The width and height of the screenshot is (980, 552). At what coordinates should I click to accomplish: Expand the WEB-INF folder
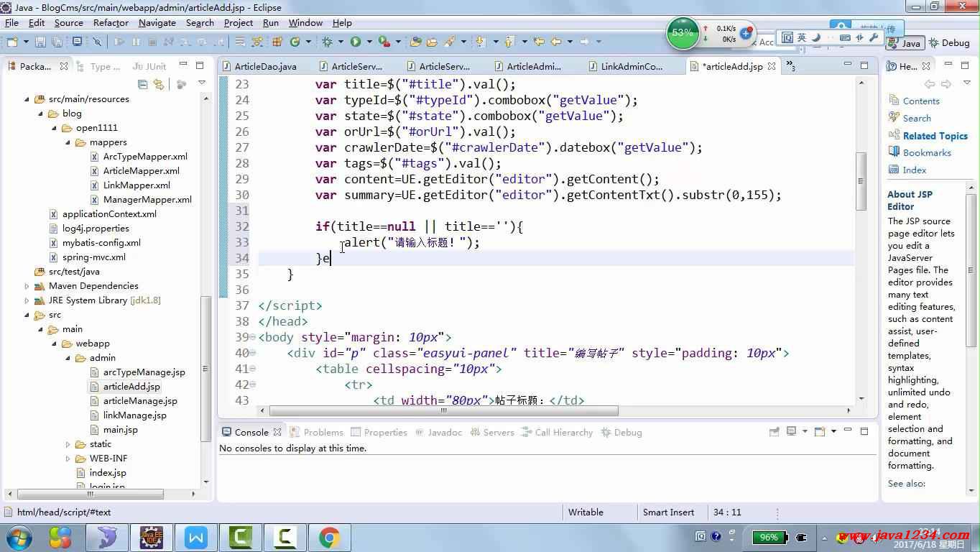point(68,459)
